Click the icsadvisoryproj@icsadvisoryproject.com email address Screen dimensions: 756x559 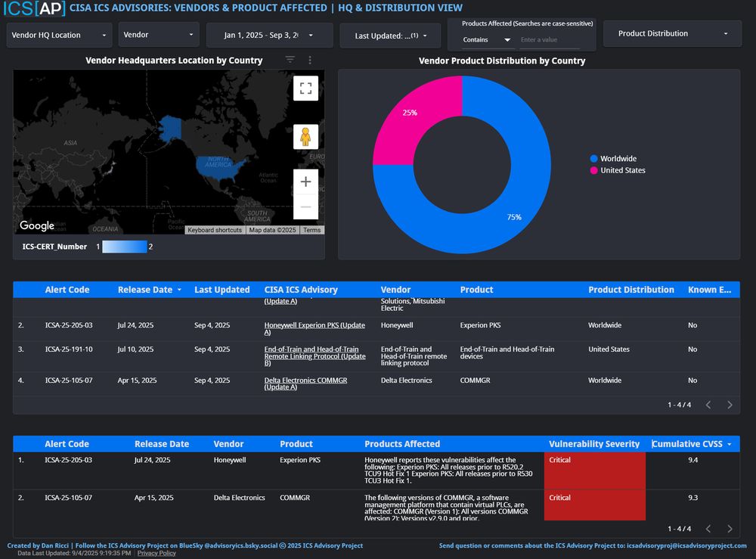coord(686,545)
